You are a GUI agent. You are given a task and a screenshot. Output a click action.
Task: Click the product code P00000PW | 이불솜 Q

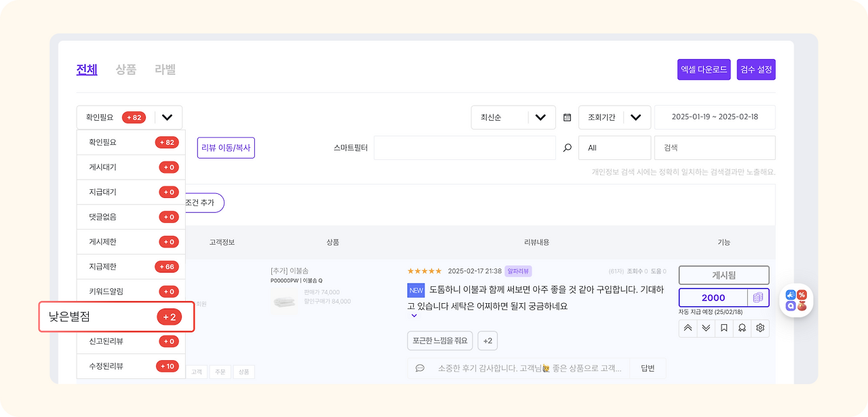click(296, 281)
